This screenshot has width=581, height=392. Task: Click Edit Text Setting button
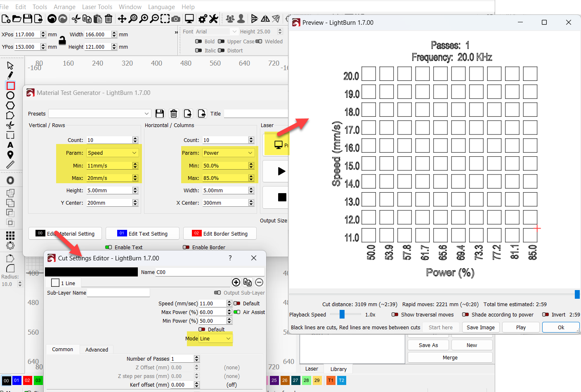(142, 234)
